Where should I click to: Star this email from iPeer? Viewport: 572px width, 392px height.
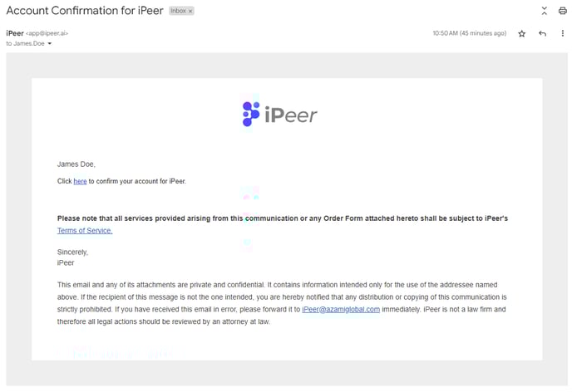(x=522, y=33)
